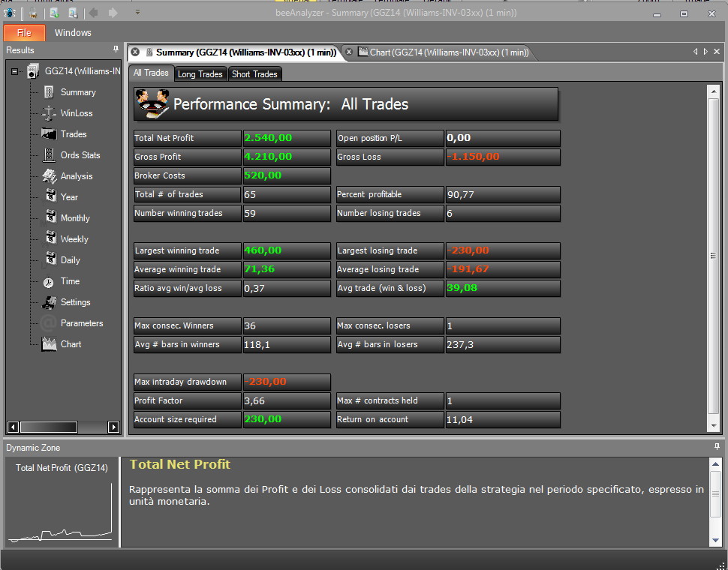Toggle the Results panel pin
The width and height of the screenshot is (728, 570).
116,49
